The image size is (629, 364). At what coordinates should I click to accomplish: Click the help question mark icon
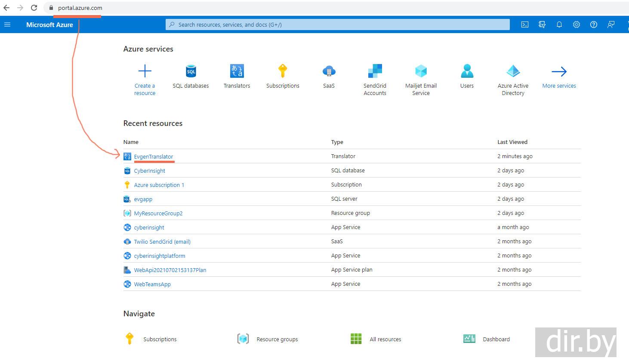pyautogui.click(x=594, y=25)
